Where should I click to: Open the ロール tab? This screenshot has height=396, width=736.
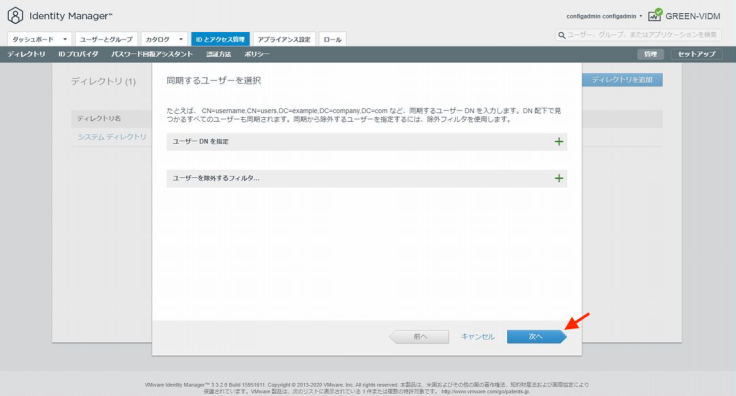pos(332,39)
